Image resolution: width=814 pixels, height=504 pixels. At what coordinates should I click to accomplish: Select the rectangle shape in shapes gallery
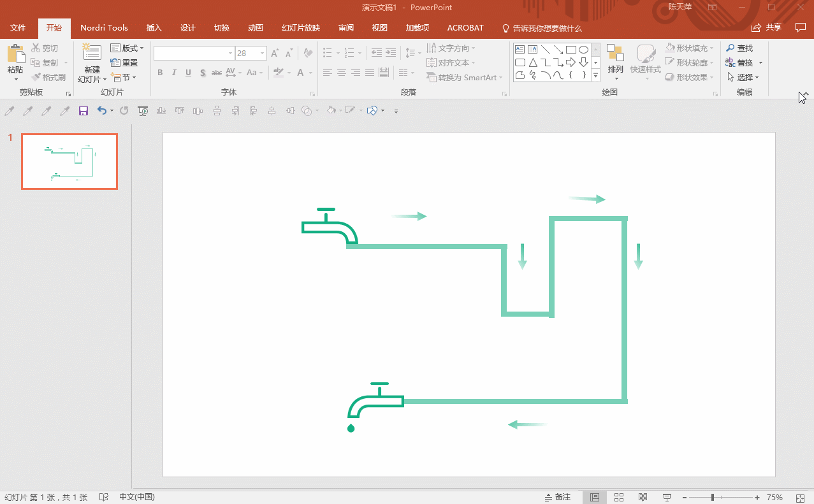point(571,49)
